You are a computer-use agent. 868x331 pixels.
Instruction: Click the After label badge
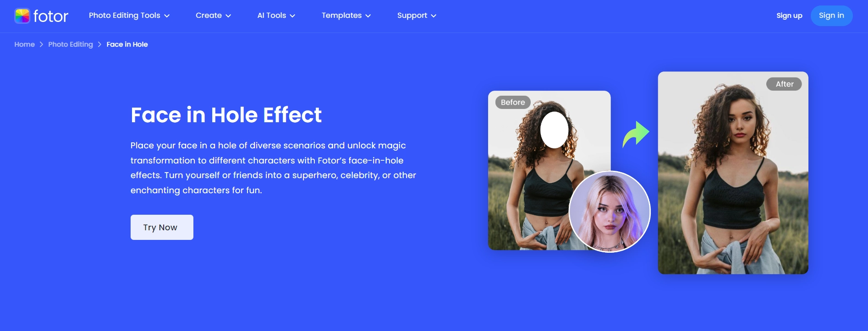pyautogui.click(x=784, y=84)
